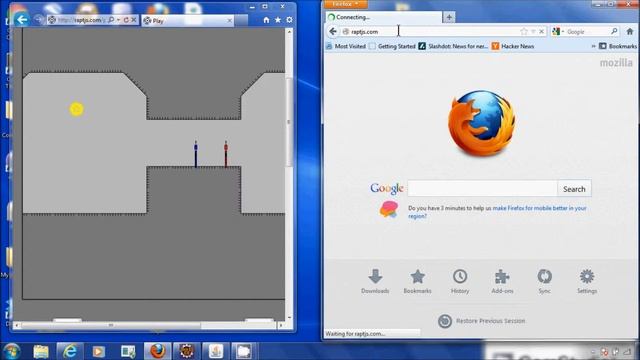Click the IE horizontal scrollbar thumb
Viewport: 640px width, 360px height.
[111, 325]
